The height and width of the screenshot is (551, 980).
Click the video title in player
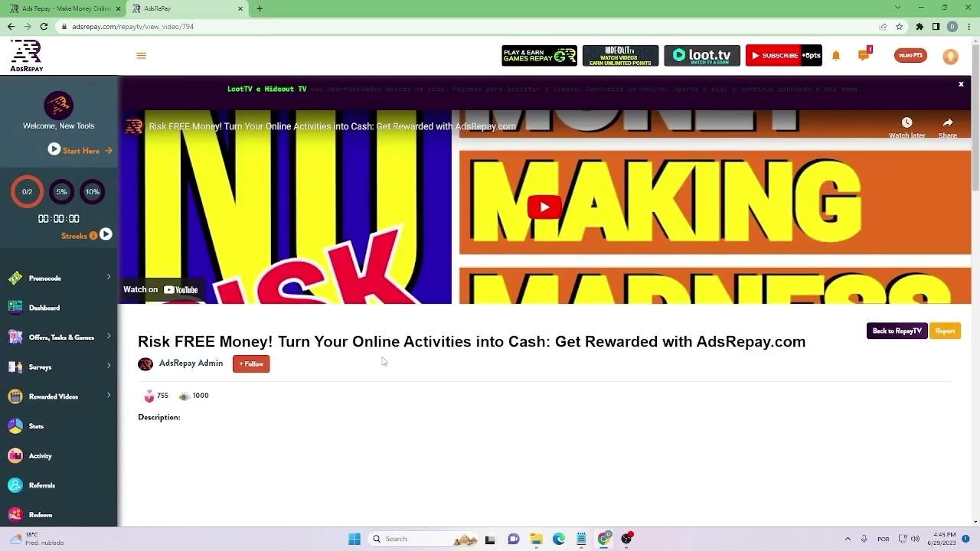332,126
